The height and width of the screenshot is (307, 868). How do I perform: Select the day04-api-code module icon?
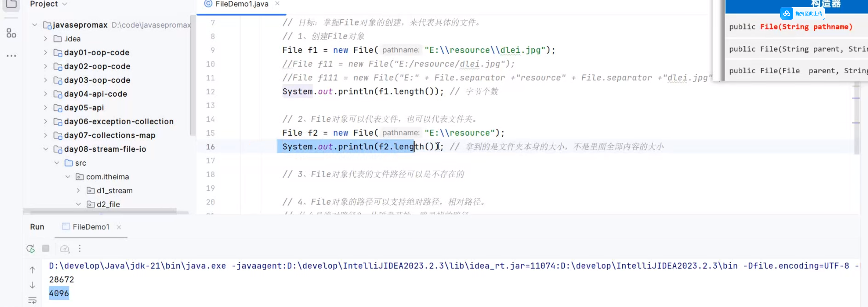(x=58, y=94)
